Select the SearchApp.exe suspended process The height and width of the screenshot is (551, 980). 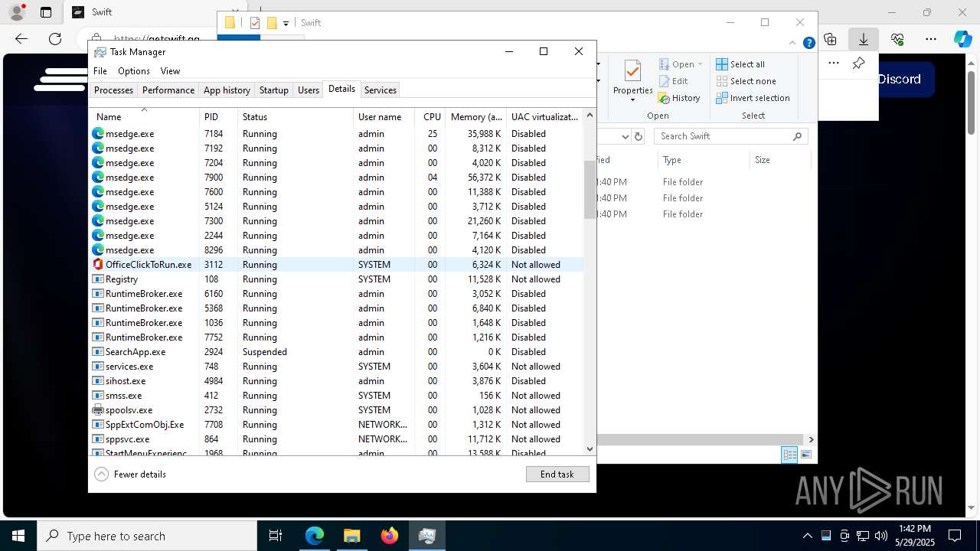tap(337, 351)
